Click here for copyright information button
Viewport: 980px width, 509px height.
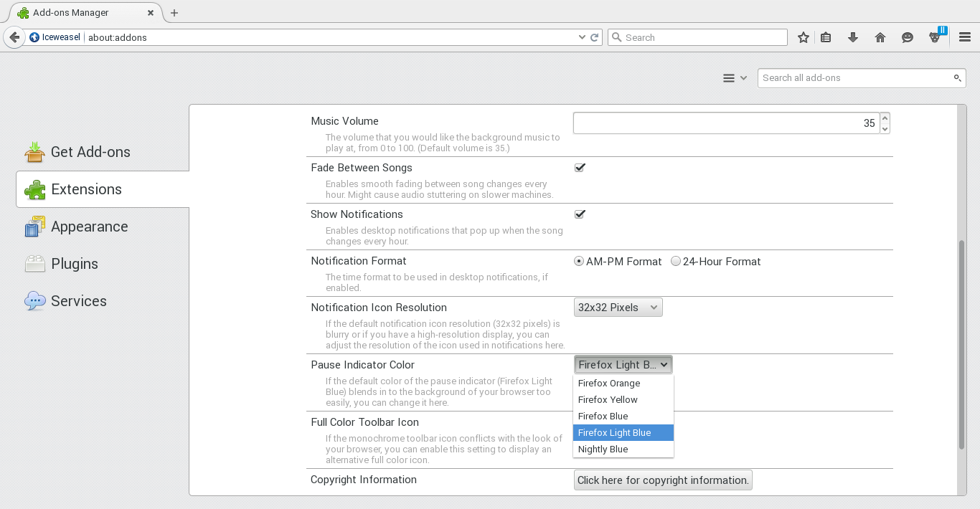tap(663, 480)
